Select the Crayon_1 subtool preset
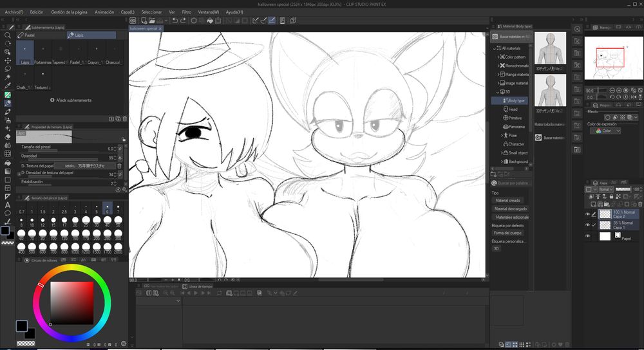Image resolution: width=644 pixels, height=350 pixels. click(x=96, y=53)
